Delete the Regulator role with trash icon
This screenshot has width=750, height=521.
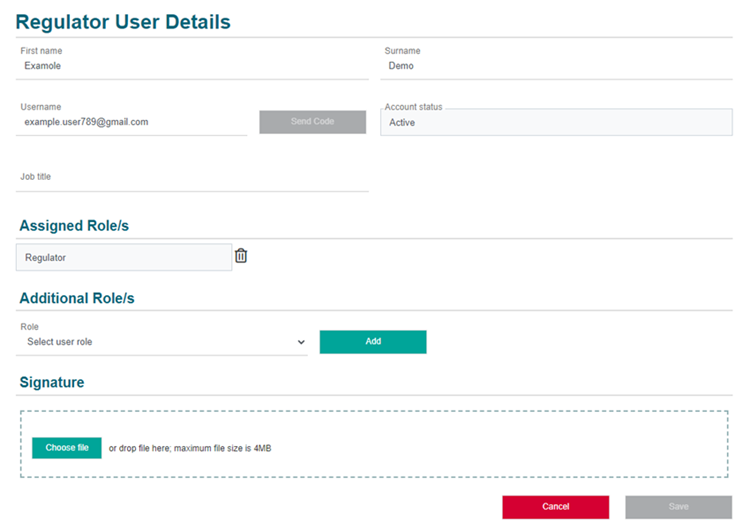(x=241, y=256)
